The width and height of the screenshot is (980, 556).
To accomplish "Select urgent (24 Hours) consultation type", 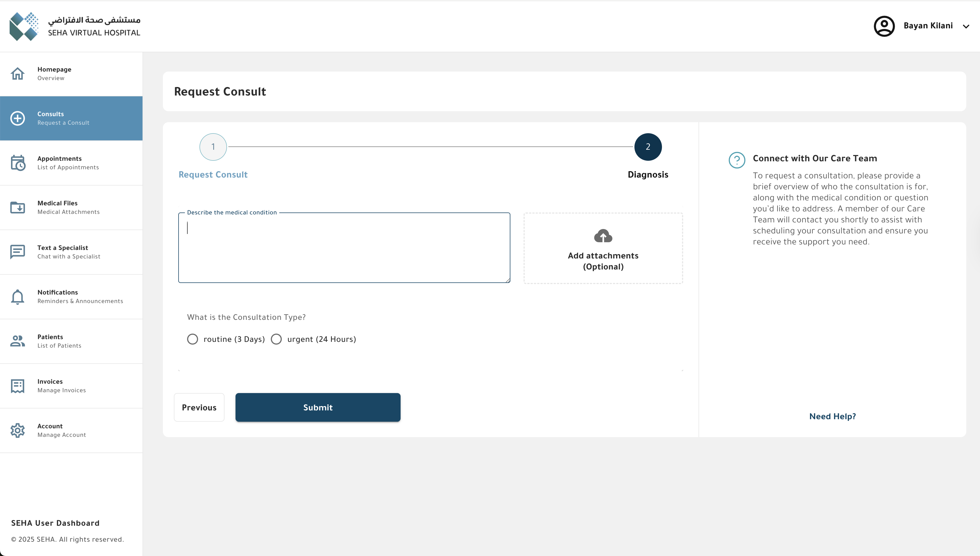I will click(276, 339).
